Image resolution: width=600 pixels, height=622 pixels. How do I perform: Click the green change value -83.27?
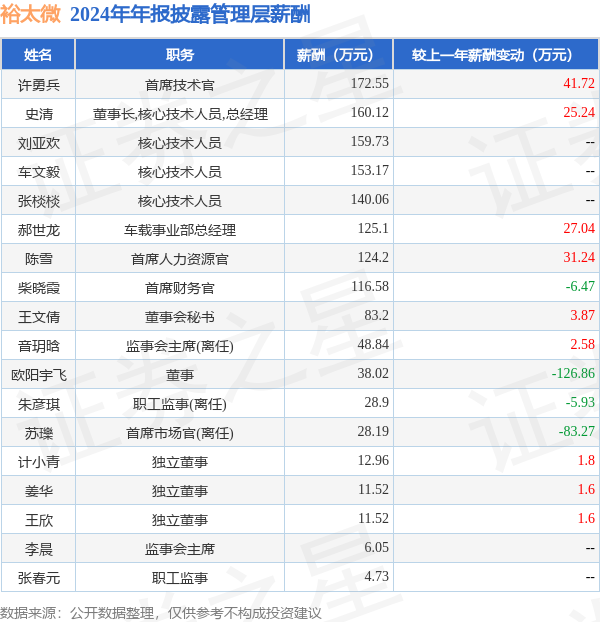(x=577, y=431)
